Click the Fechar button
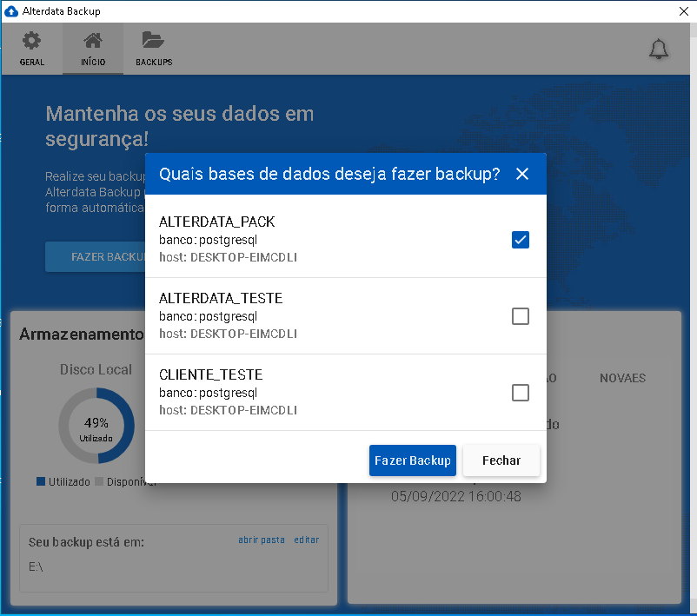The width and height of the screenshot is (697, 616). click(501, 460)
